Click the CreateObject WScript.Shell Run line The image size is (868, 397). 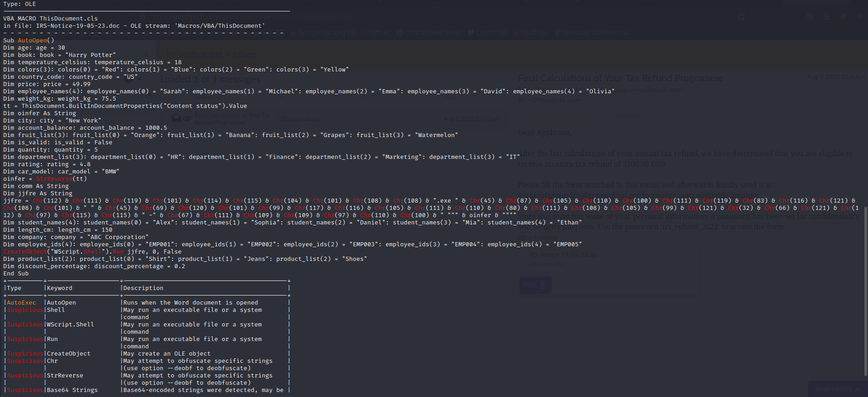[x=92, y=252]
